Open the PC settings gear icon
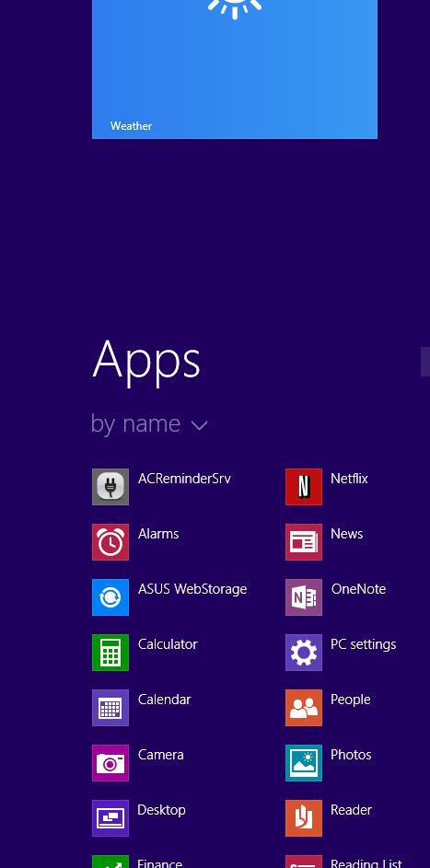The height and width of the screenshot is (868, 430). click(304, 652)
